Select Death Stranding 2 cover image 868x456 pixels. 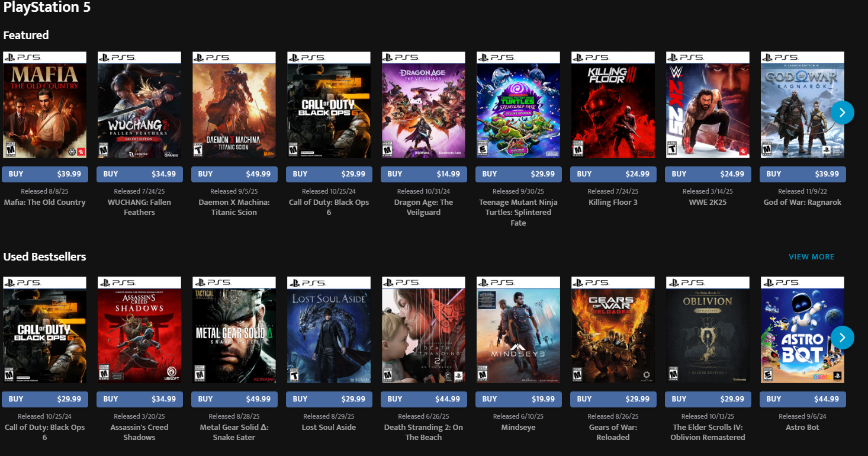[x=423, y=330]
